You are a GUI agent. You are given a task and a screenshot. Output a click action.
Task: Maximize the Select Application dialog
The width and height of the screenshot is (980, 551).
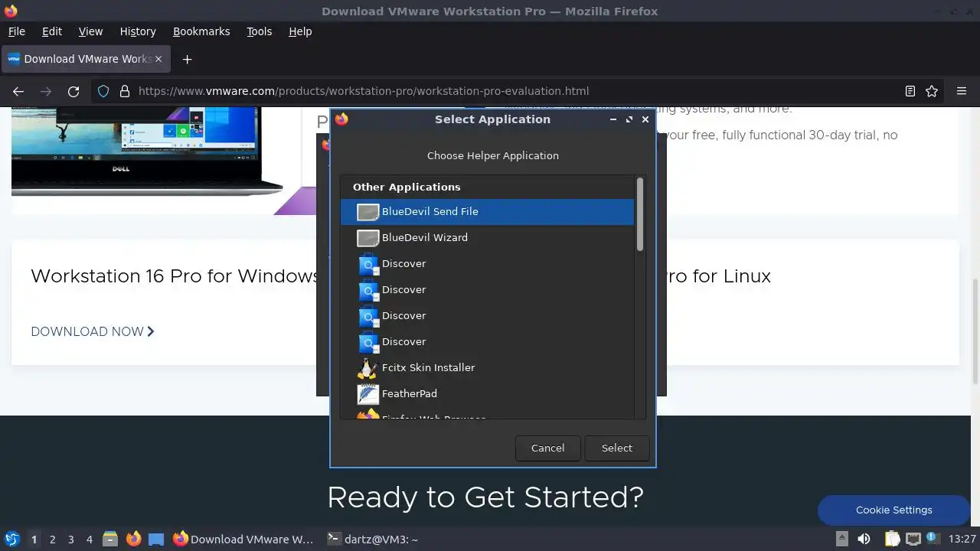click(x=629, y=119)
